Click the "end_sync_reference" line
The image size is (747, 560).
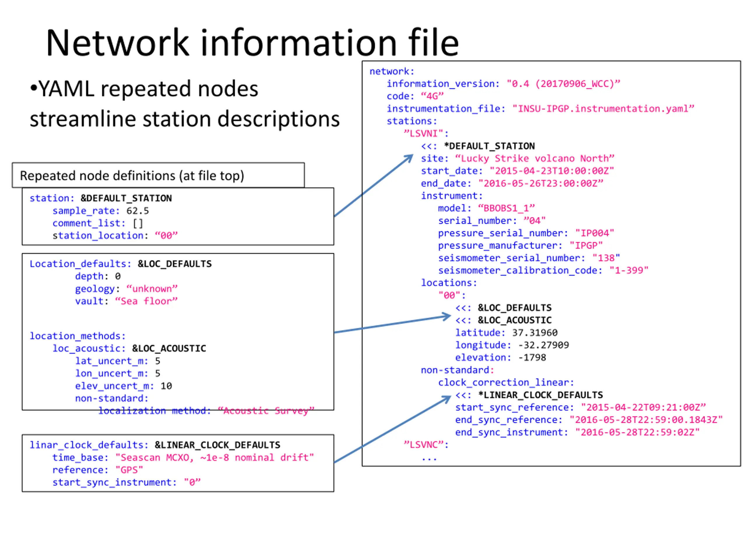(x=589, y=420)
